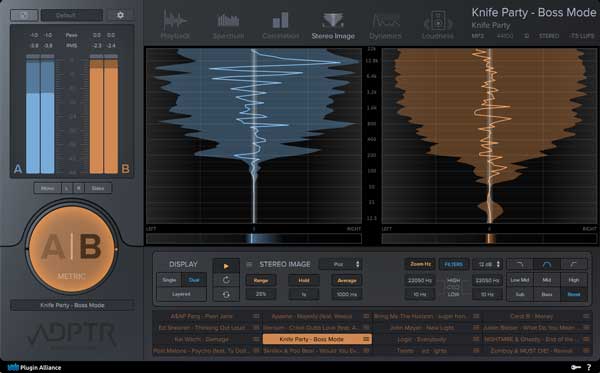
Task: Toggle the FILTERS button
Action: (x=453, y=264)
